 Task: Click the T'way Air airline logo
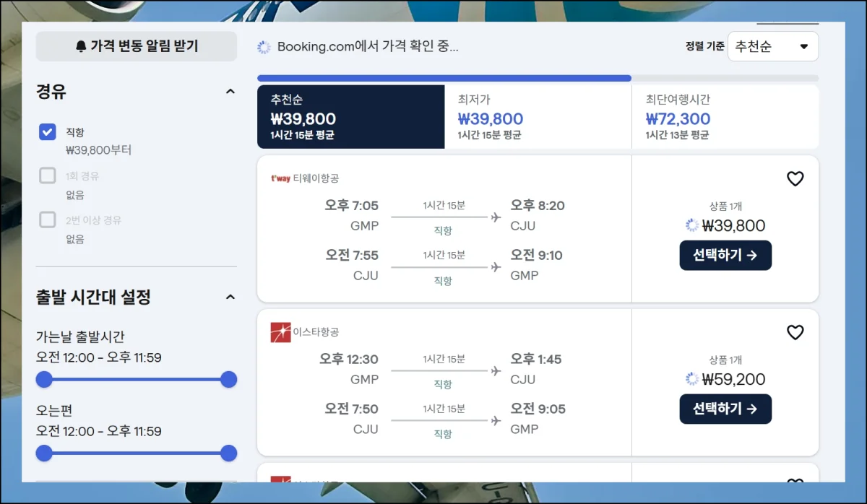point(280,178)
